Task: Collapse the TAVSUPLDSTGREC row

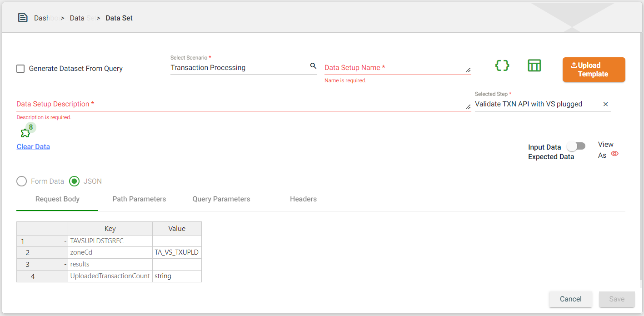Action: (65, 241)
